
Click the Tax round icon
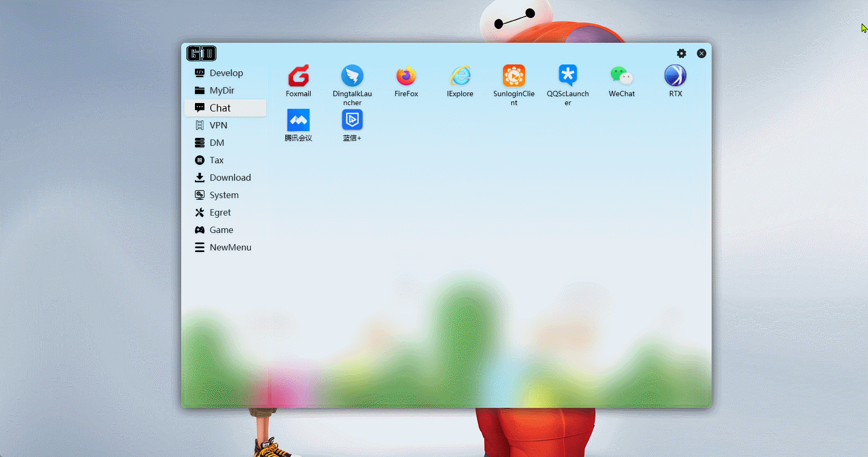pyautogui.click(x=200, y=160)
